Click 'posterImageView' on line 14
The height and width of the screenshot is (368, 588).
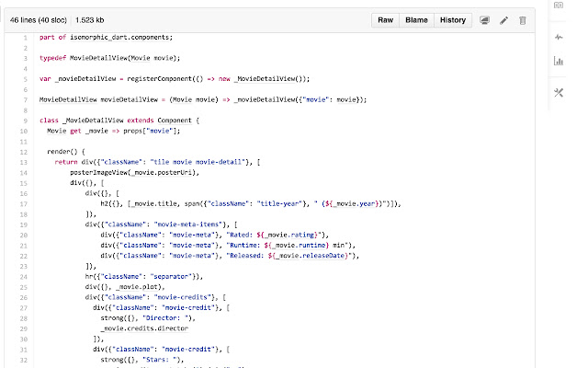tap(98, 172)
